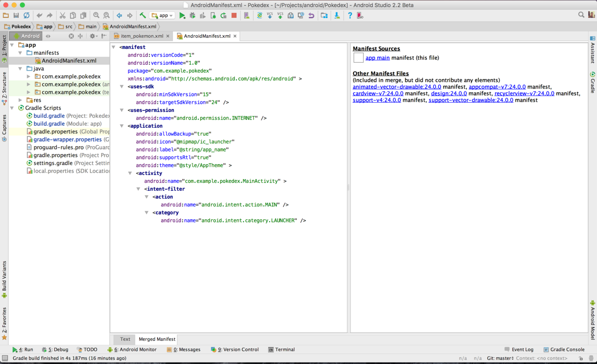The image size is (597, 364).
Task: Click Git: master branch widget
Action: point(500,358)
